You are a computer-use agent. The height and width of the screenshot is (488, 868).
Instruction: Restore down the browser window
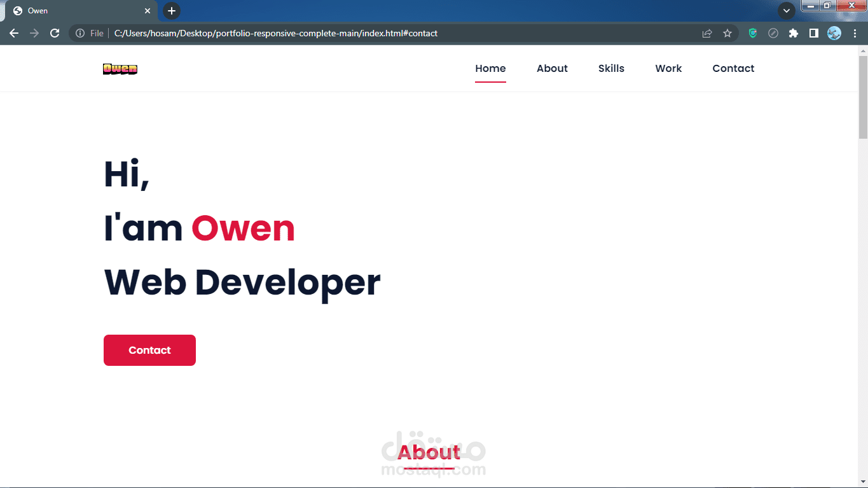[827, 6]
